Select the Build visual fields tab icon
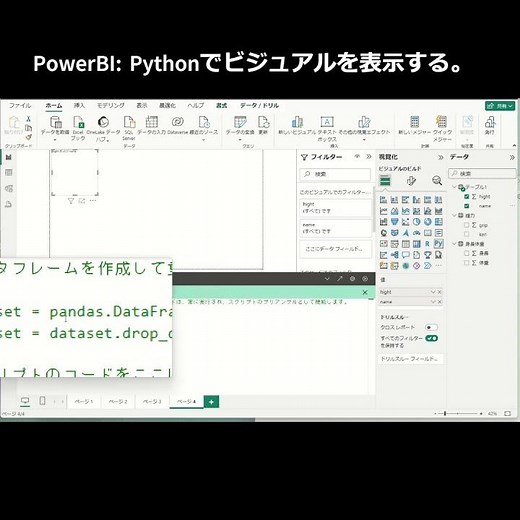This screenshot has height=520, width=520. 385,181
